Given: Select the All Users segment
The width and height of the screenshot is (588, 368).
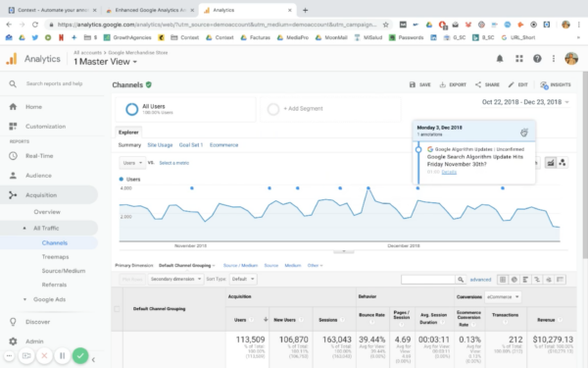Looking at the screenshot, I should tap(185, 109).
